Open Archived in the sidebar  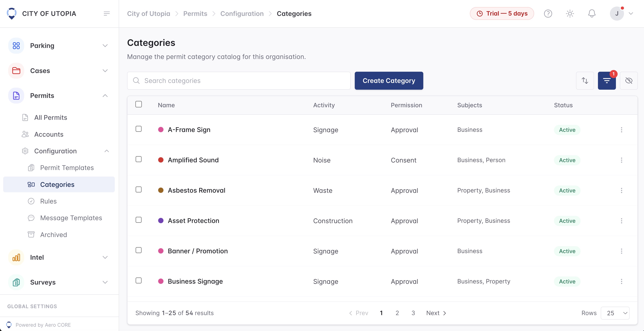click(54, 235)
